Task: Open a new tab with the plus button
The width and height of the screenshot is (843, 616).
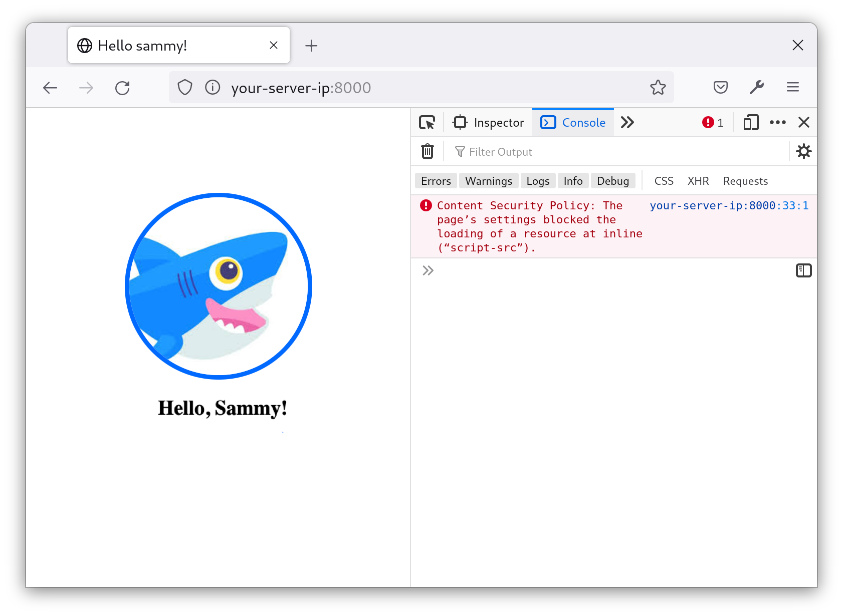Action: coord(311,46)
